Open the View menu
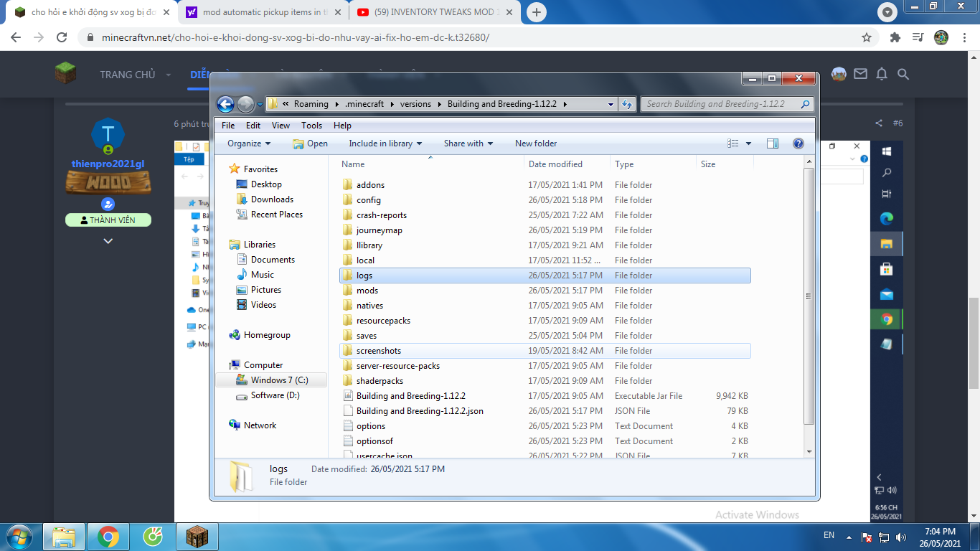Screen dimensions: 980x551 click(281, 126)
